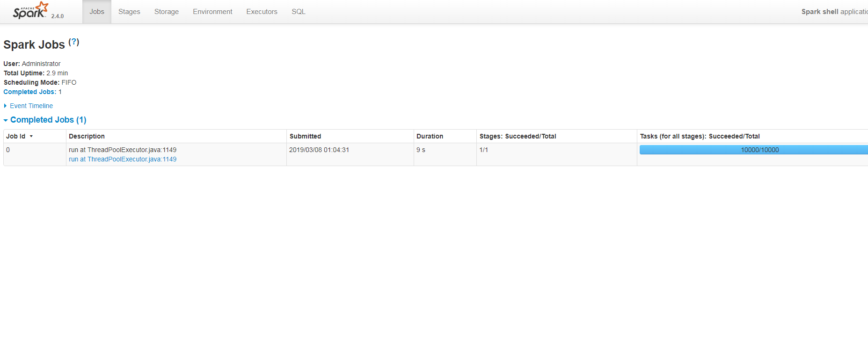Select the Total Uptime 2.9 min line
The image size is (868, 357).
(36, 73)
